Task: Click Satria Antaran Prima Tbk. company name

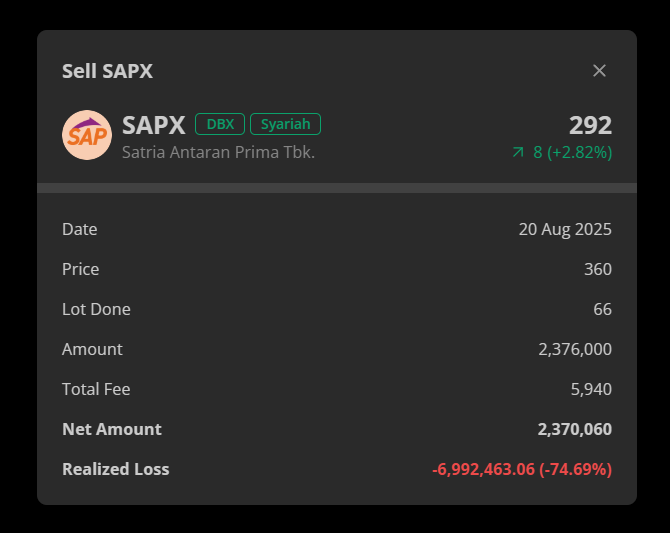Action: pyautogui.click(x=218, y=153)
